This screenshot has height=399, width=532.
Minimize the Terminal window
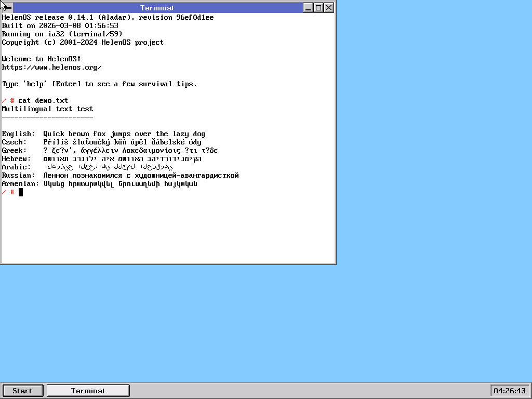tap(308, 8)
